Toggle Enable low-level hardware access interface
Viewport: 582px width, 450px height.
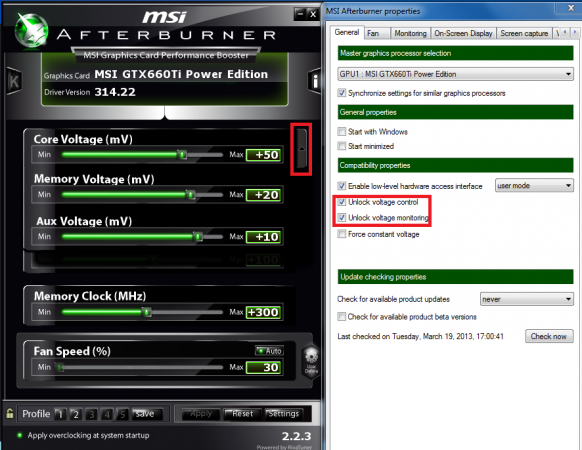(341, 186)
